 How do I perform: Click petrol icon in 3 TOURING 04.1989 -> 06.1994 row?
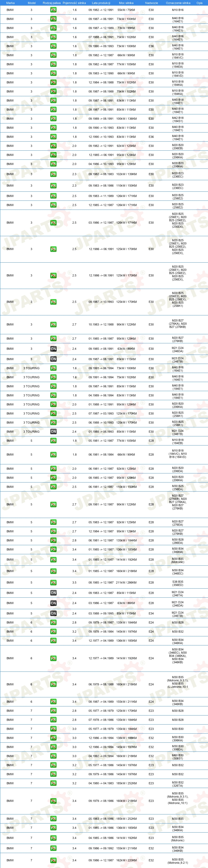(x=53, y=396)
